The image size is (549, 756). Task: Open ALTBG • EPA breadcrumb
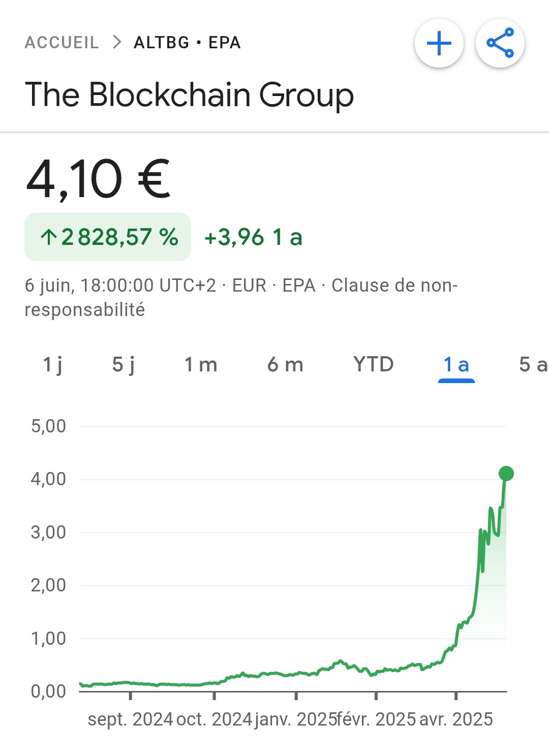tap(187, 42)
